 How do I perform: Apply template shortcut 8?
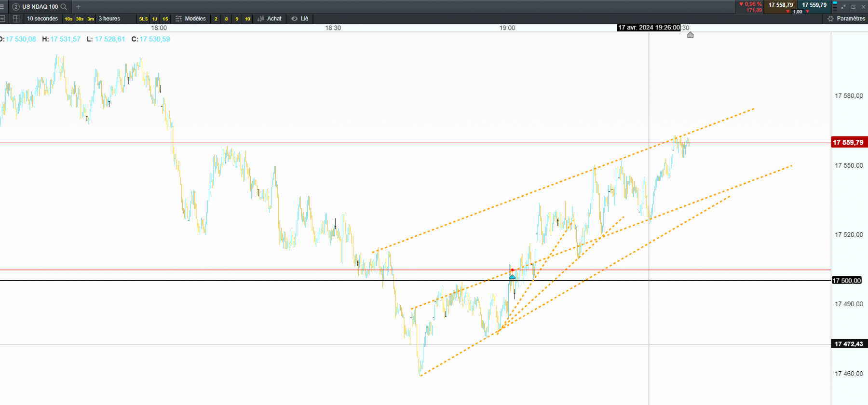point(227,19)
